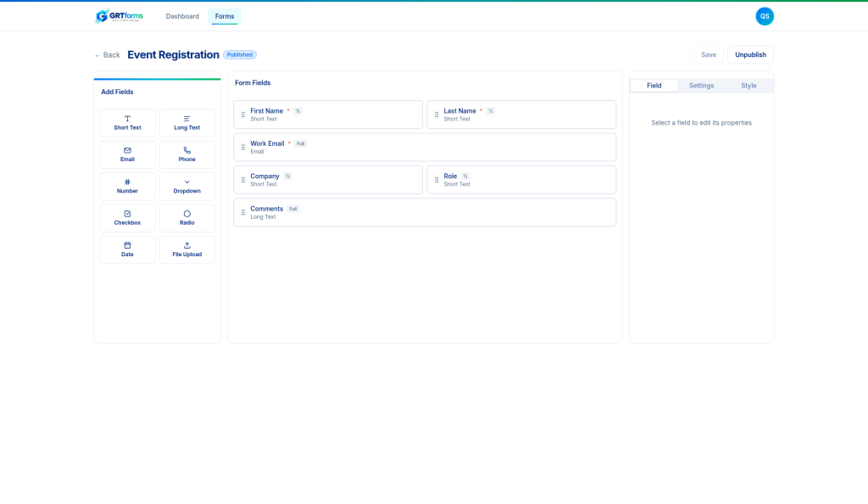
Task: Switch to the Field tab
Action: pyautogui.click(x=654, y=86)
